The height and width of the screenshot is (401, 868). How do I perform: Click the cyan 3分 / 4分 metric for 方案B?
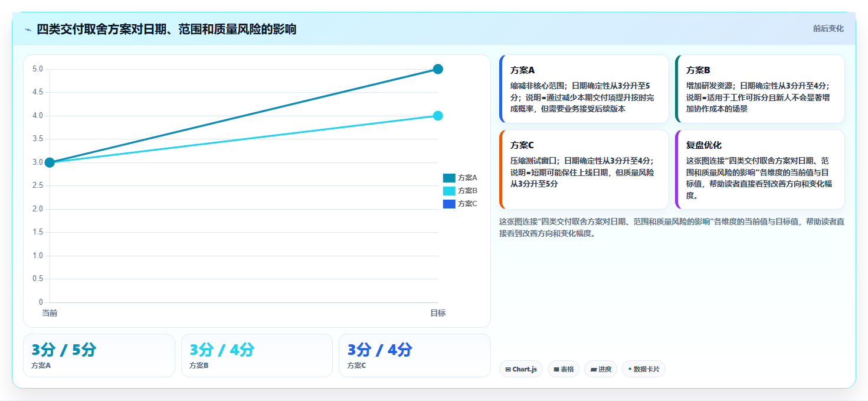(x=222, y=350)
